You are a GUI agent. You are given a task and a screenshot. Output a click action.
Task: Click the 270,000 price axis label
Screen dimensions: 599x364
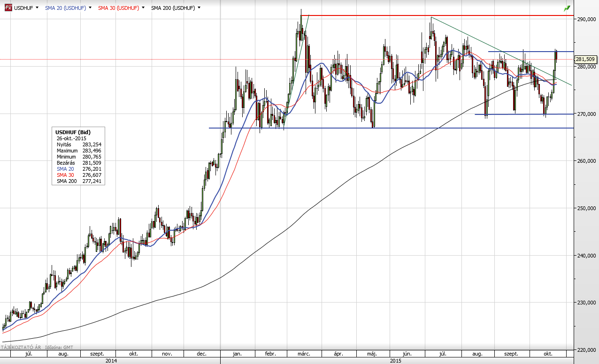(x=587, y=114)
